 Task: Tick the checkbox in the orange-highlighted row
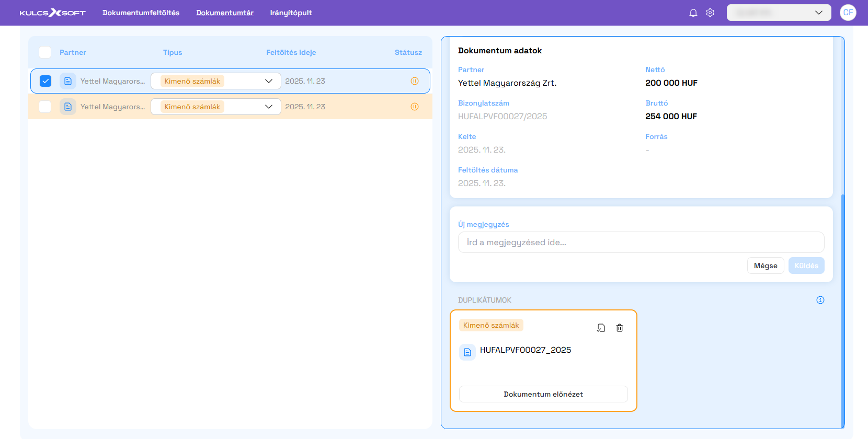pyautogui.click(x=45, y=107)
